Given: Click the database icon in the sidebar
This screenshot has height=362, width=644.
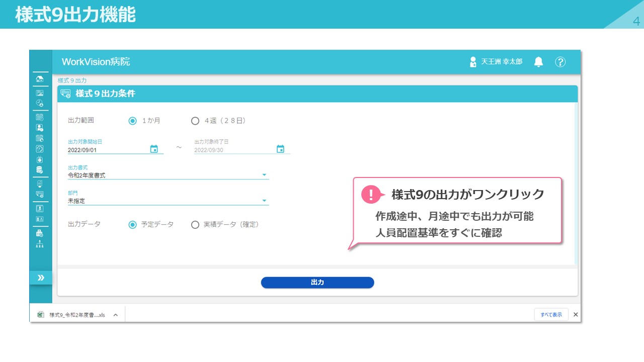Looking at the screenshot, I should 40,170.
